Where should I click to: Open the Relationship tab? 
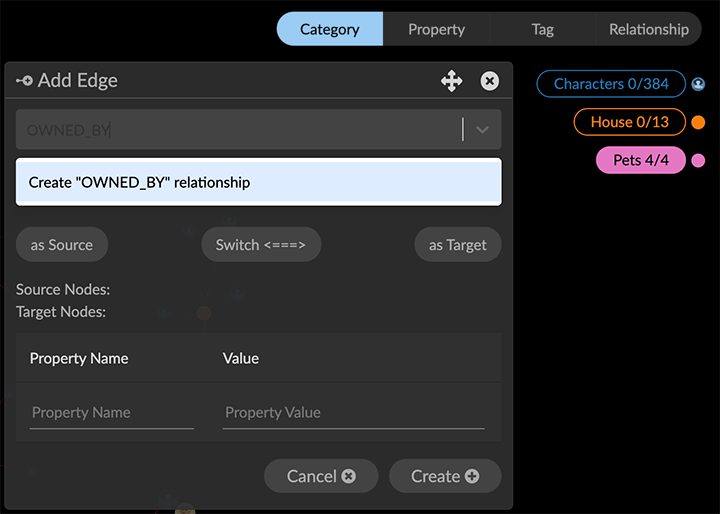click(x=648, y=29)
